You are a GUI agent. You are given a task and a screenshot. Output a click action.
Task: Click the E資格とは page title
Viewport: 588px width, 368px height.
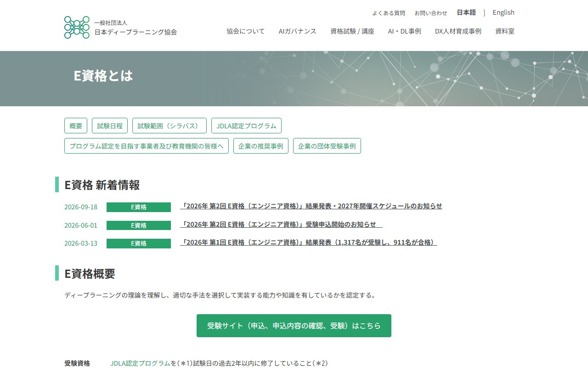point(103,76)
